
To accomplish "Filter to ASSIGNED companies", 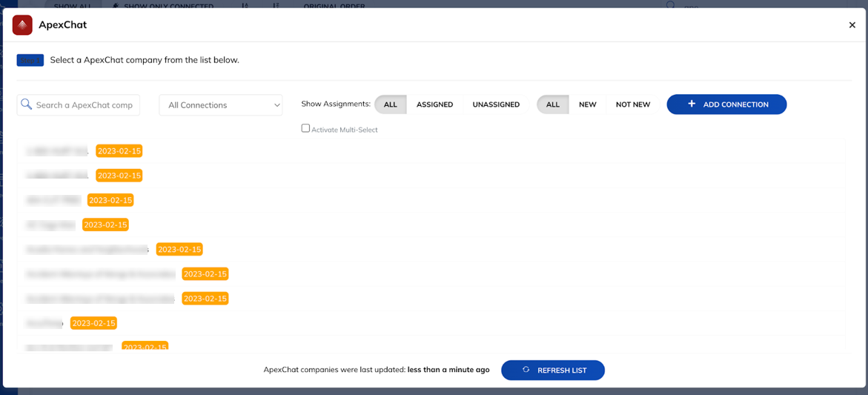I will point(434,104).
